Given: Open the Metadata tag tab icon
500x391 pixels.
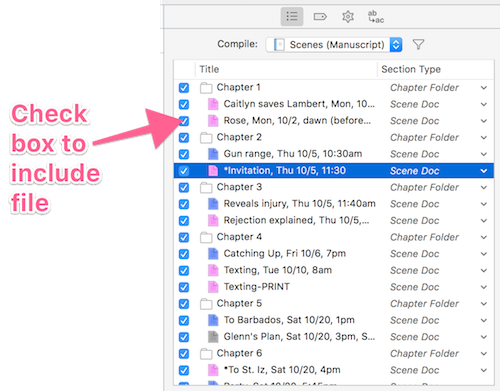Looking at the screenshot, I should pyautogui.click(x=320, y=16).
